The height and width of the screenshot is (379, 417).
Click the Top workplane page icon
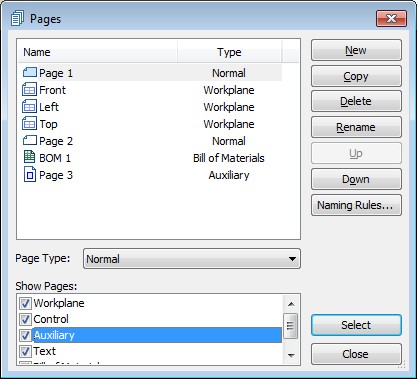coord(29,124)
